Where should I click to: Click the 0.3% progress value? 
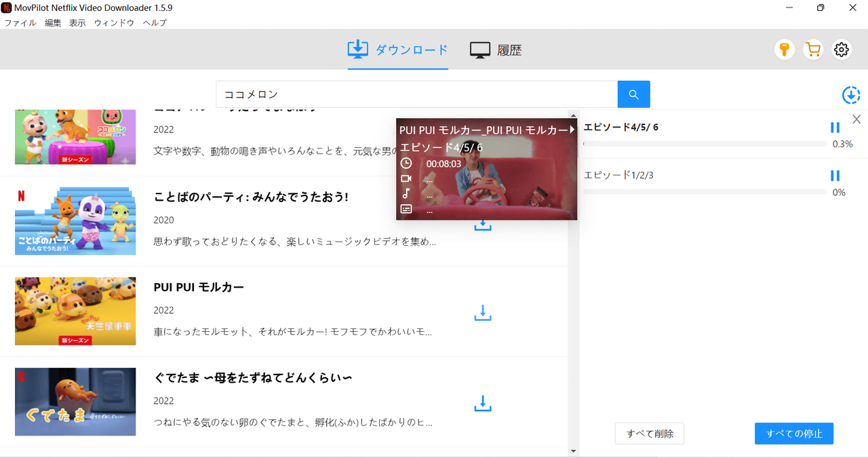[842, 144]
